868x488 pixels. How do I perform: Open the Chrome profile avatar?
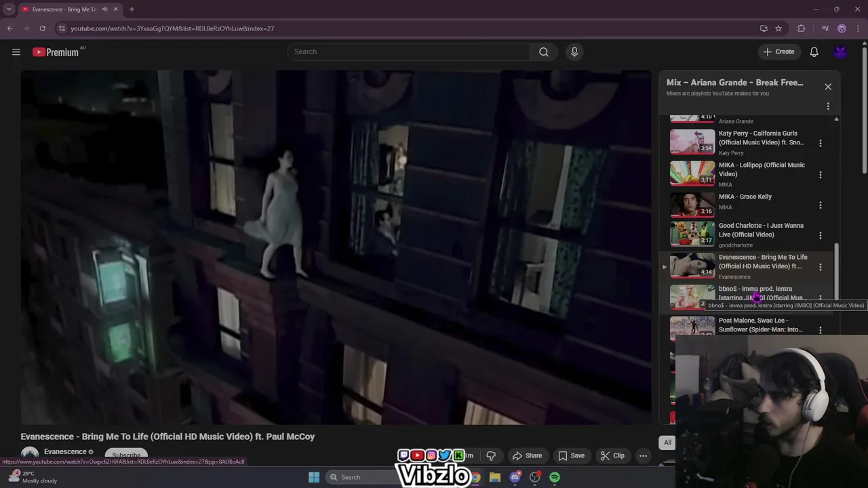point(842,28)
